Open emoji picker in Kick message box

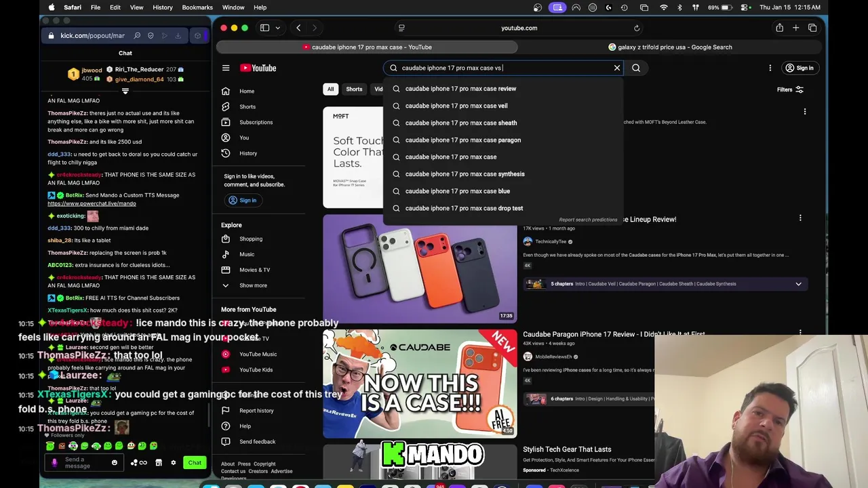115,463
